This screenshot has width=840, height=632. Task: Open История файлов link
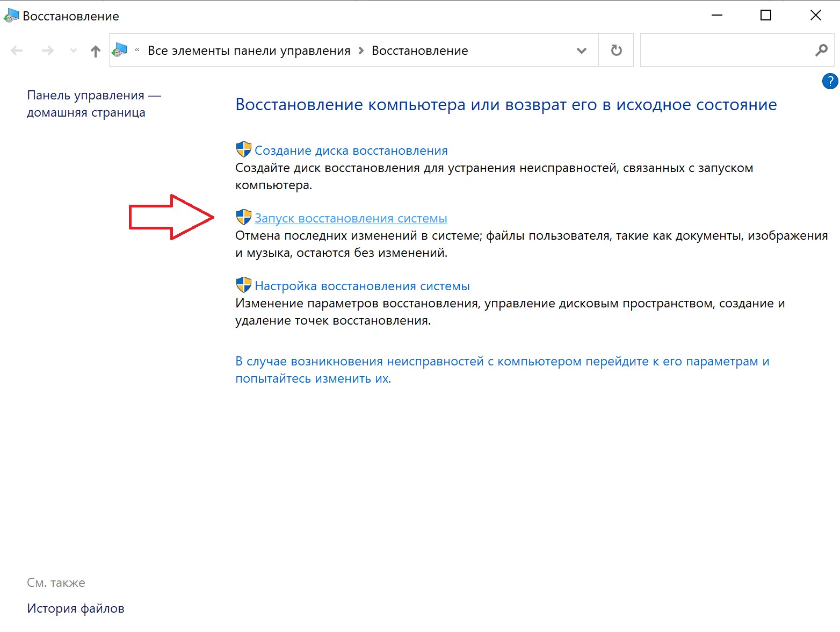pos(76,608)
